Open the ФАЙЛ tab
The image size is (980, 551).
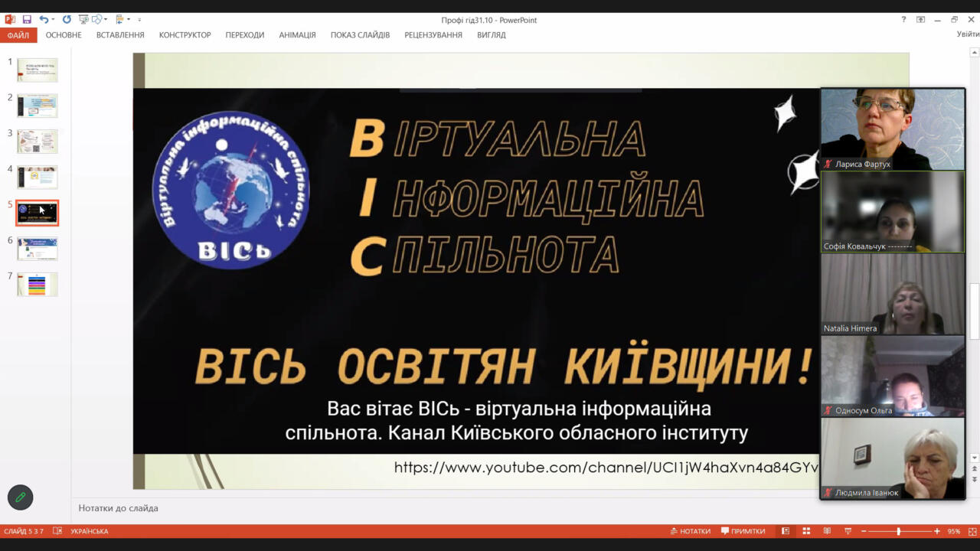click(x=18, y=35)
